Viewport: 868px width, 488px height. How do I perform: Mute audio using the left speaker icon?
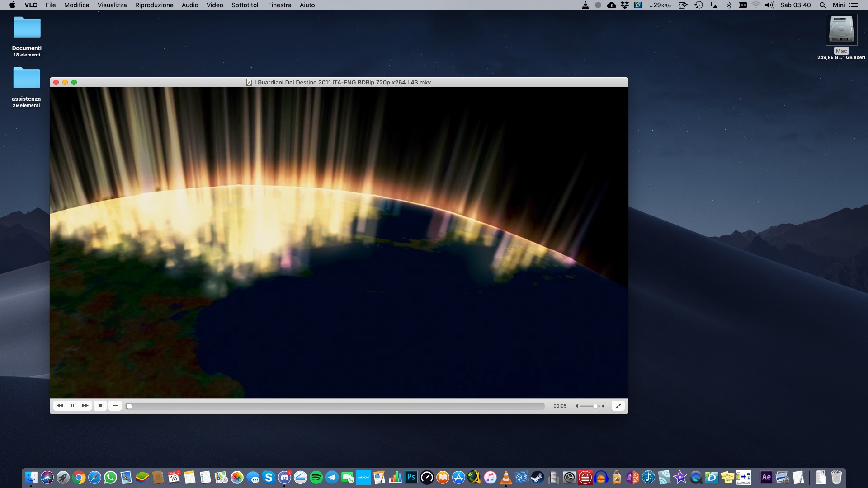pyautogui.click(x=576, y=406)
